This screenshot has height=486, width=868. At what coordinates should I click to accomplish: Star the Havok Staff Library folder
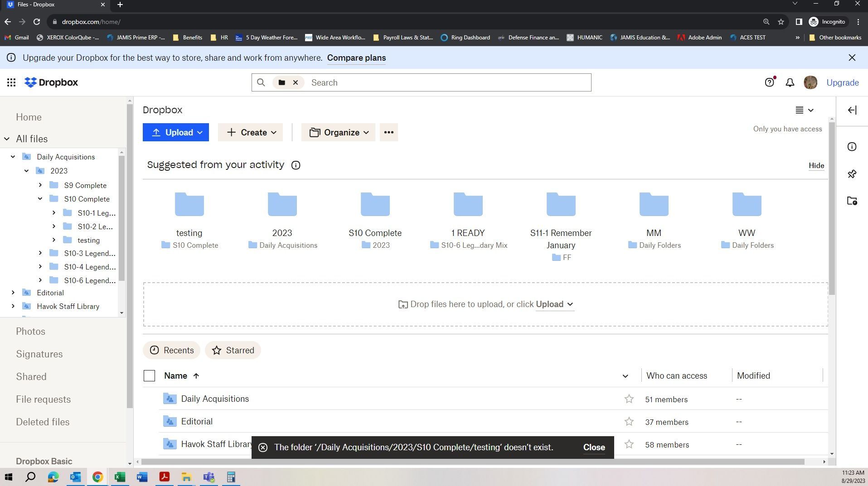click(629, 444)
